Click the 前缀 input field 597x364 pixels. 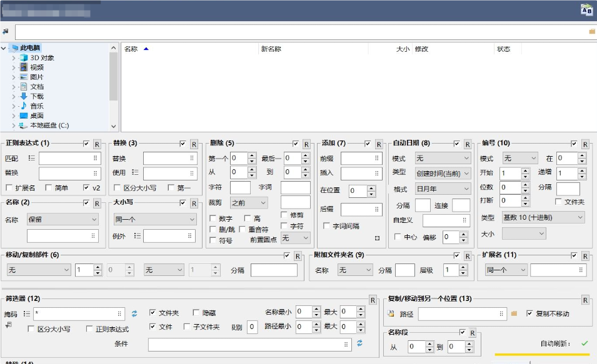(x=361, y=158)
